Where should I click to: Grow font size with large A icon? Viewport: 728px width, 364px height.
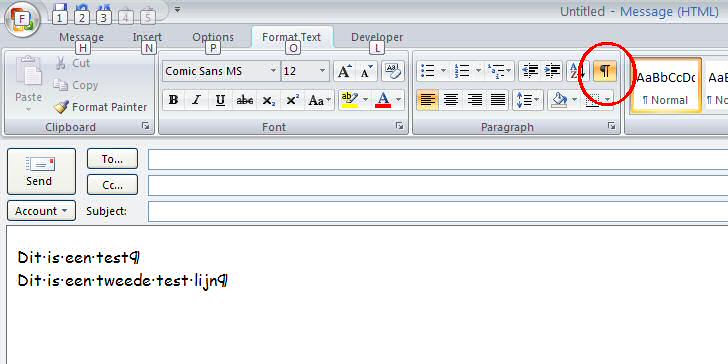click(x=344, y=71)
